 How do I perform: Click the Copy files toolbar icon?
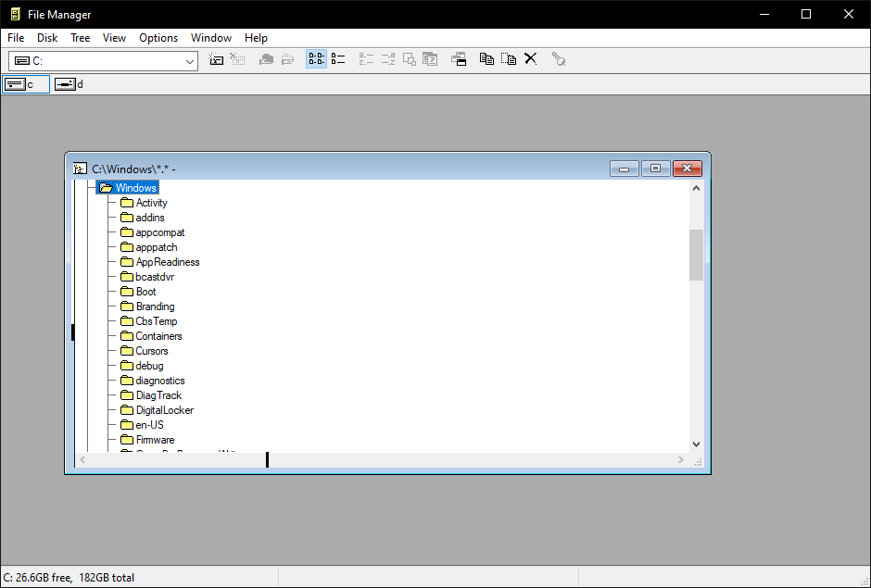[486, 59]
